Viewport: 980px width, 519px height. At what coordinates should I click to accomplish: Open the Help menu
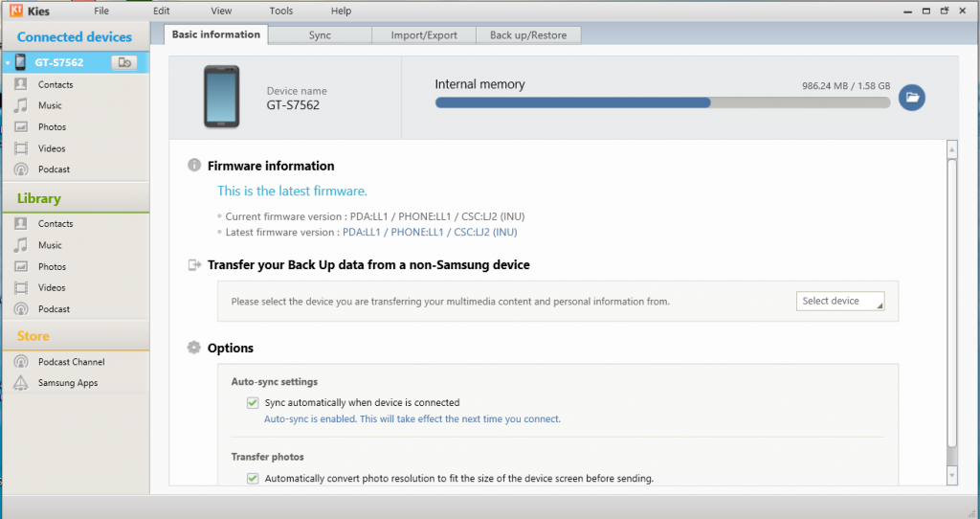[x=342, y=11]
